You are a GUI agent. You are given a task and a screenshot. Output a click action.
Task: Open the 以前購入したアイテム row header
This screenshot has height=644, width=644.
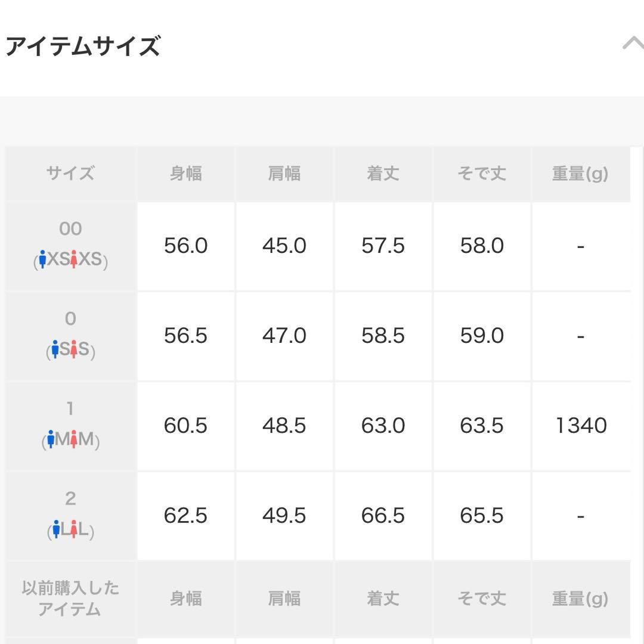70,598
